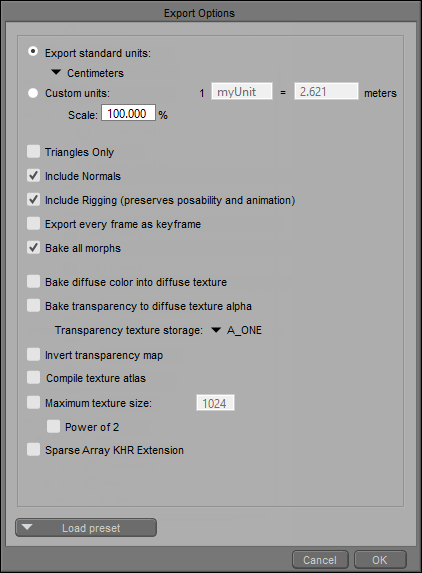
Task: Tick Compile texture atlas checkbox
Action: pyautogui.click(x=33, y=378)
